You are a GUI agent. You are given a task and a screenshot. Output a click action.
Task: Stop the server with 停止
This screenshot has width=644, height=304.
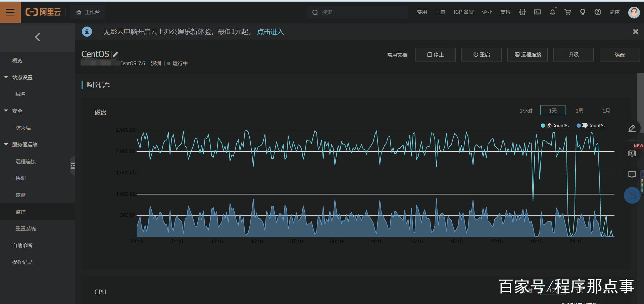point(435,55)
